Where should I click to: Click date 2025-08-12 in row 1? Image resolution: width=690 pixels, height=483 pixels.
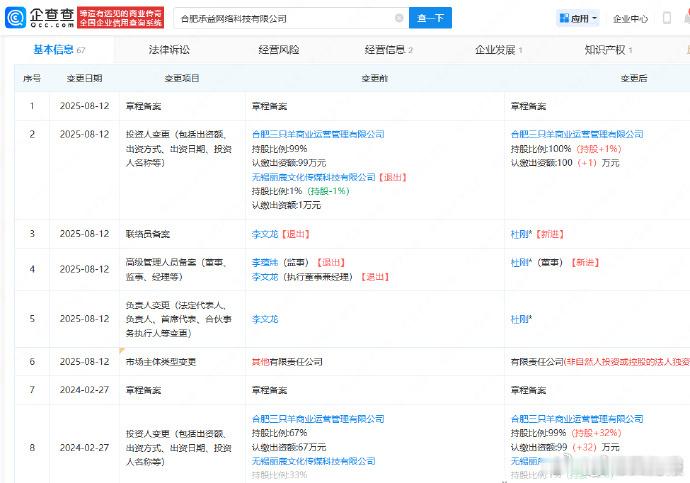tap(84, 106)
